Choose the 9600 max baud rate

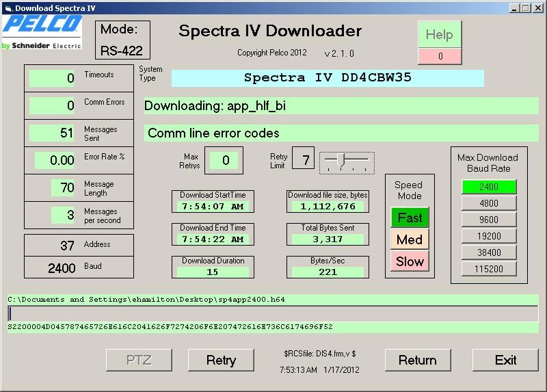tap(489, 220)
